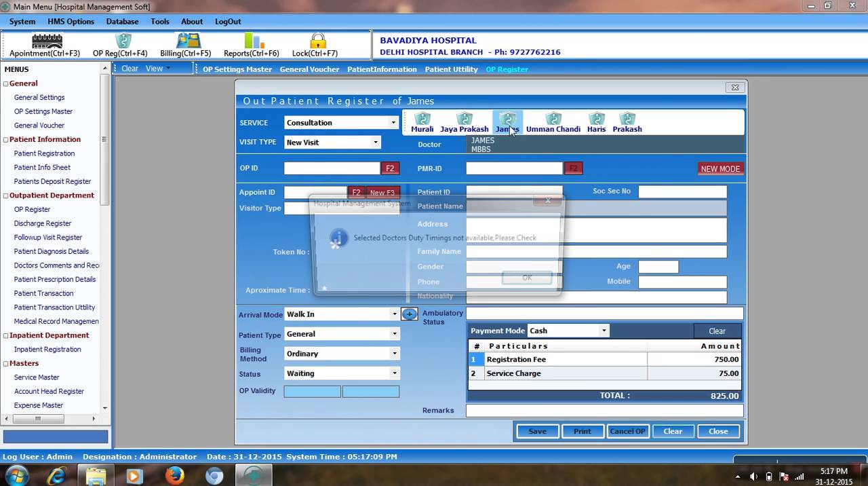Open Arrival Mode Walk In dropdown

click(x=395, y=314)
